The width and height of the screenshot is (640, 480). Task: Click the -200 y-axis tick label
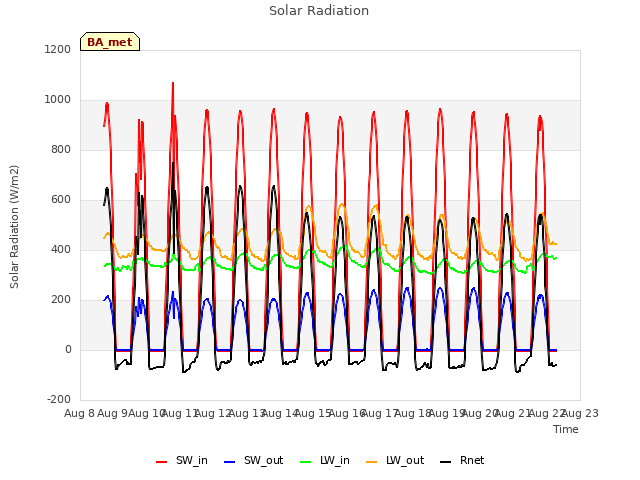59,399
